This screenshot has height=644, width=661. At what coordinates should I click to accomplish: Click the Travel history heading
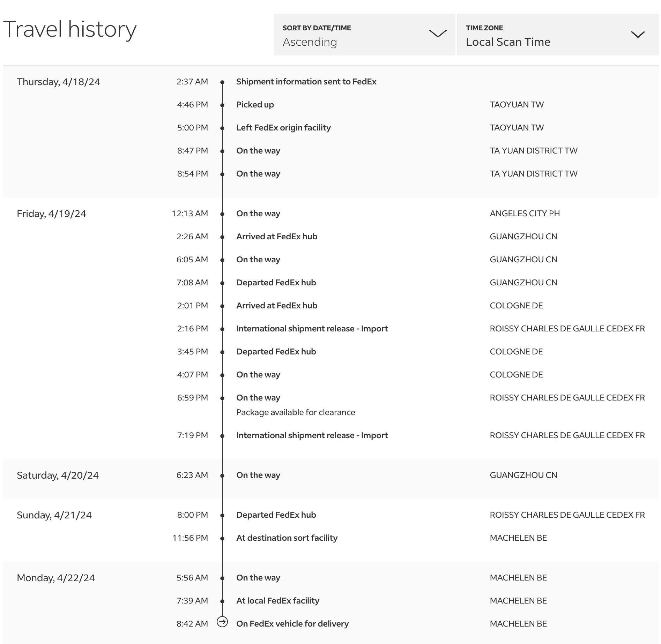tap(70, 29)
